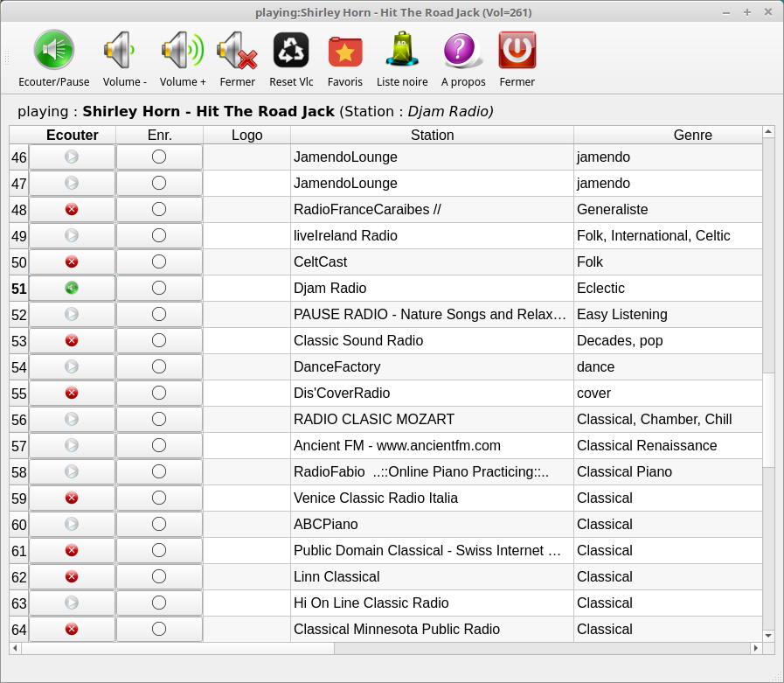Click the vertical scrollbar down arrow
The image size is (784, 683).
point(768,636)
